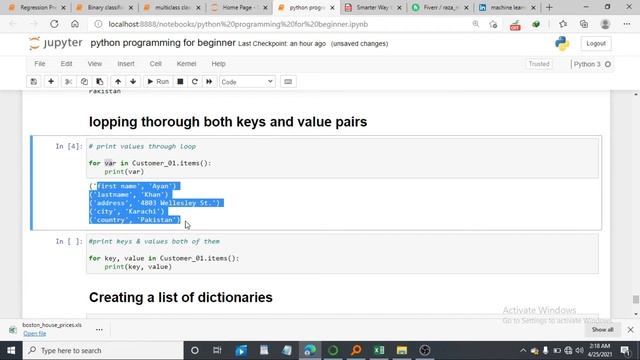640x360 pixels.
Task: Open the File menu
Action: click(40, 64)
